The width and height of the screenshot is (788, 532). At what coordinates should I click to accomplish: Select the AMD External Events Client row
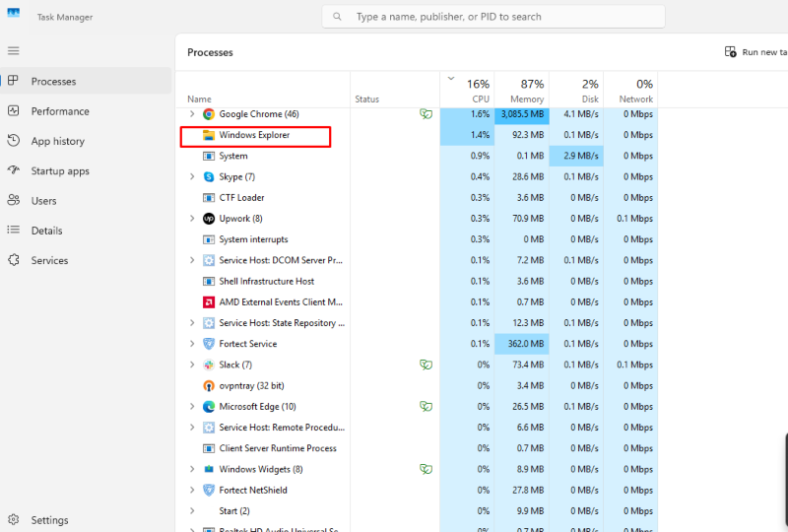tap(417, 302)
